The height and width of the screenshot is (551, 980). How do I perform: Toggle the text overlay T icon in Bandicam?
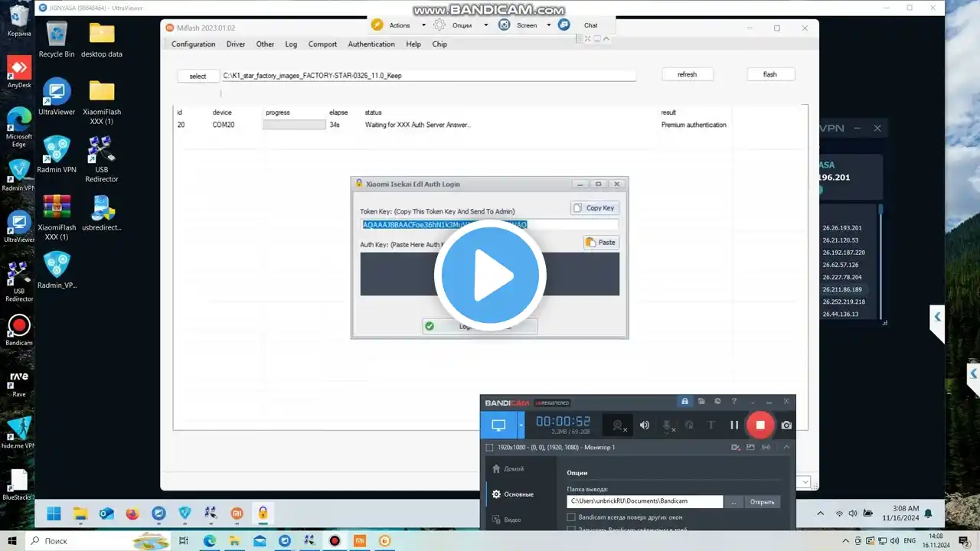(710, 425)
